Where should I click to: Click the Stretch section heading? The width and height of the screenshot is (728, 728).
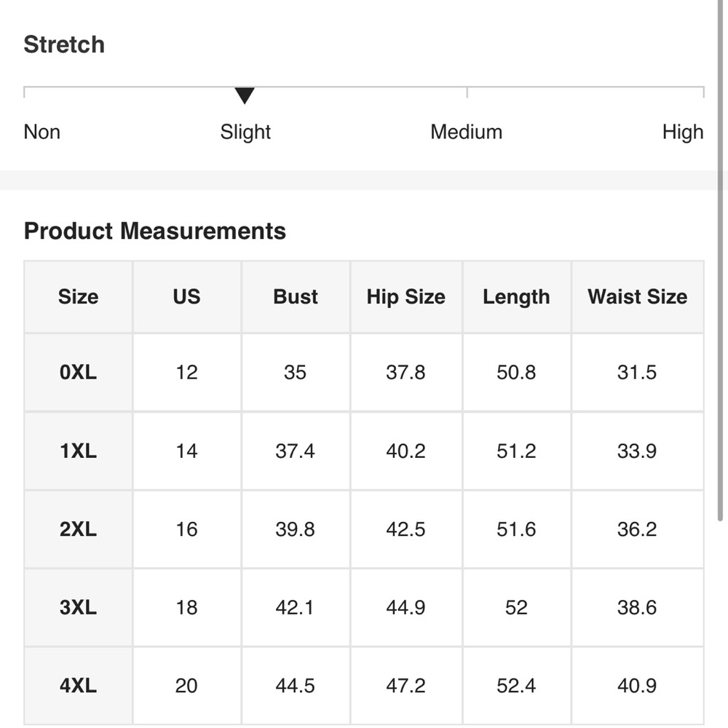[64, 44]
